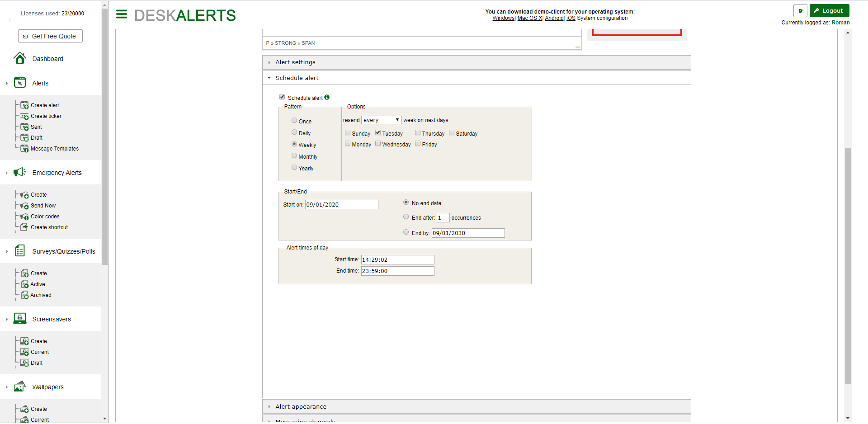Select the Create ticker icon
The height and width of the screenshot is (424, 868).
tap(24, 116)
